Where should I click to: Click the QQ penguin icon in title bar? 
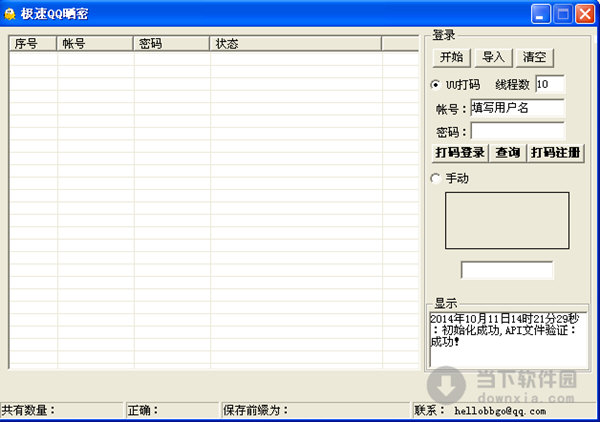(10, 14)
